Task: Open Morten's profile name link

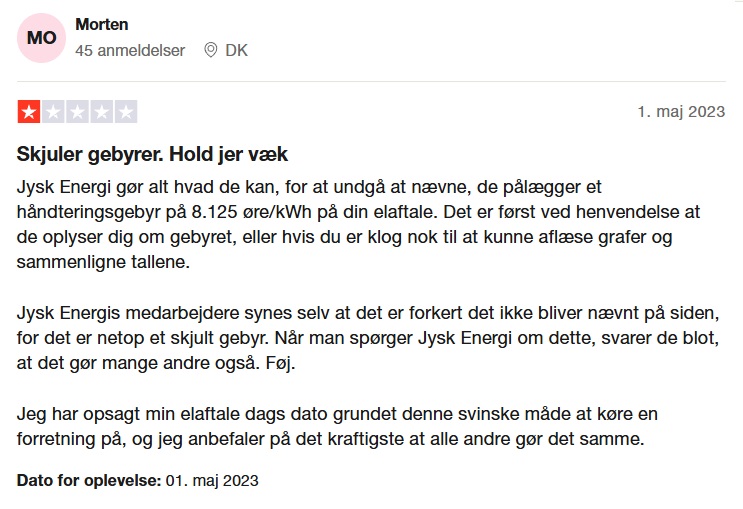Action: tap(101, 24)
